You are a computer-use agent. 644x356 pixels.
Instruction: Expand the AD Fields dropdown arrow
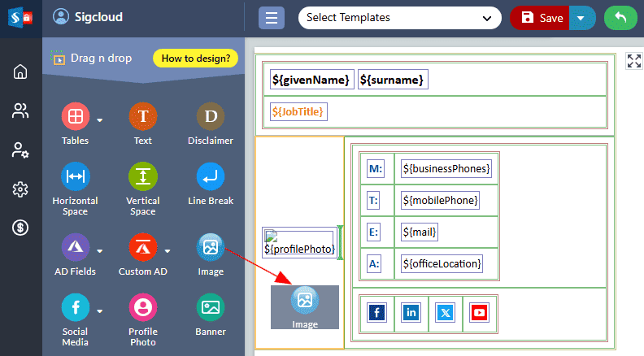(x=100, y=250)
